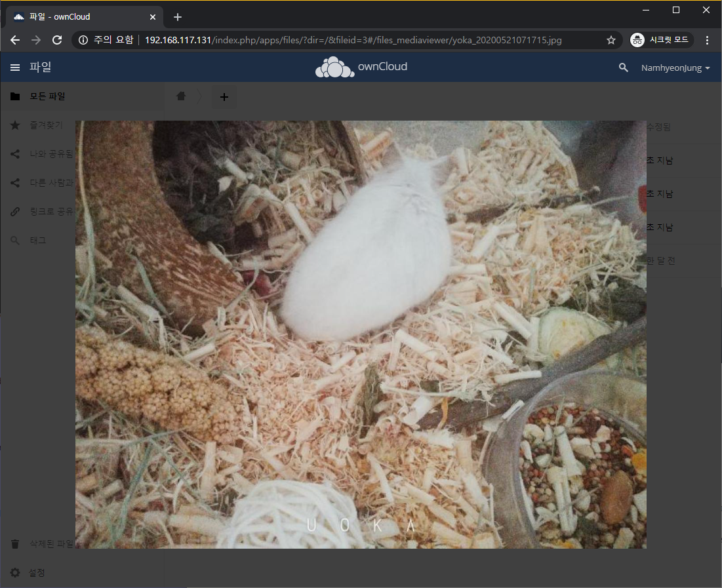
Task: Click the 한 달 전 modified time
Action: (x=661, y=261)
